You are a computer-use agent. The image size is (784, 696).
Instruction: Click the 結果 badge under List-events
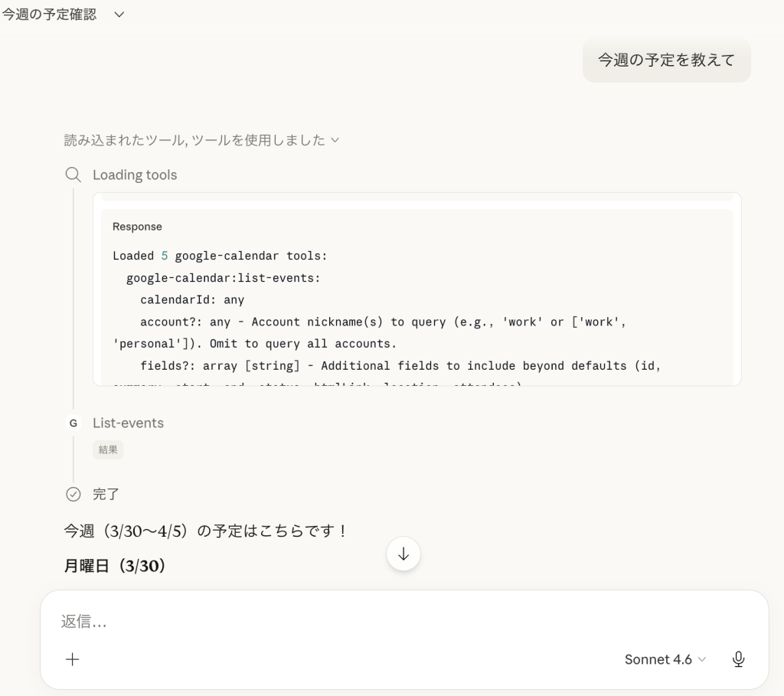pos(108,449)
